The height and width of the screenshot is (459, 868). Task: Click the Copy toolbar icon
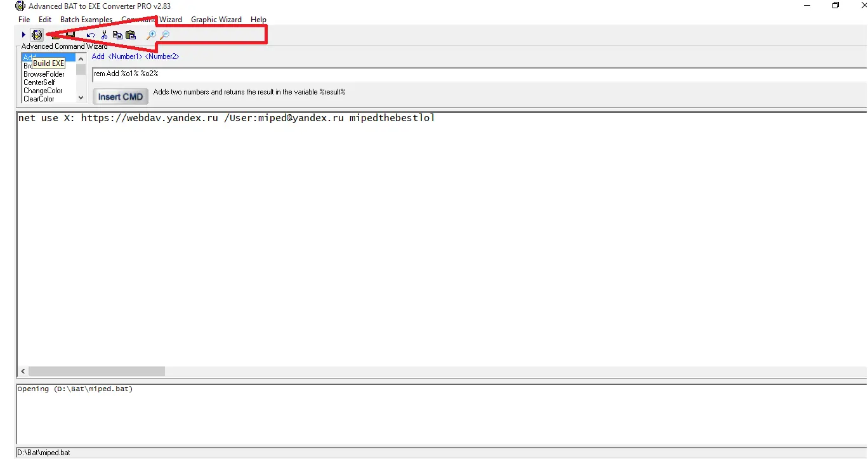coord(117,35)
